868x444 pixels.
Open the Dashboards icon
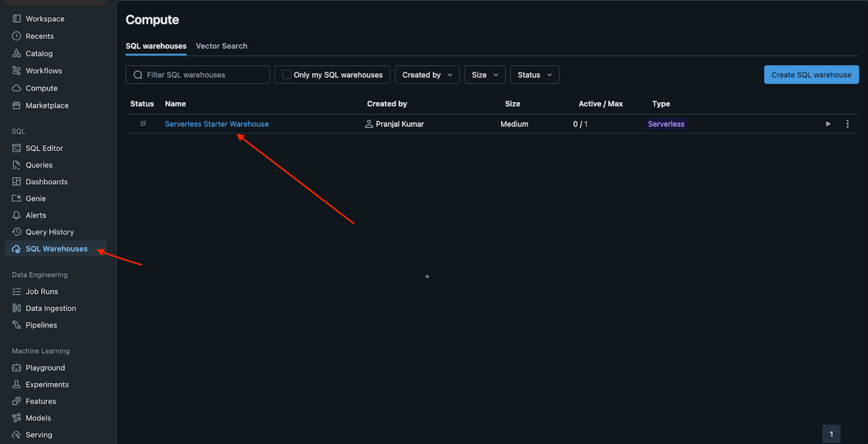point(16,181)
